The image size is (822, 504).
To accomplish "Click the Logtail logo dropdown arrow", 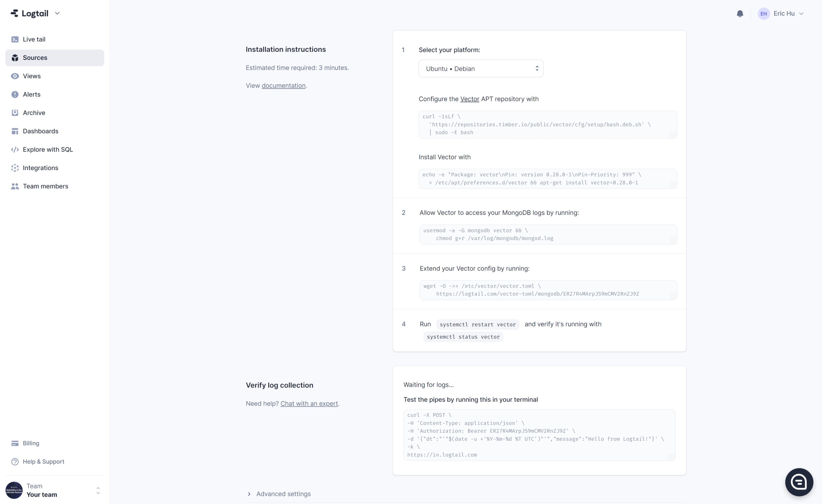I will tap(56, 13).
